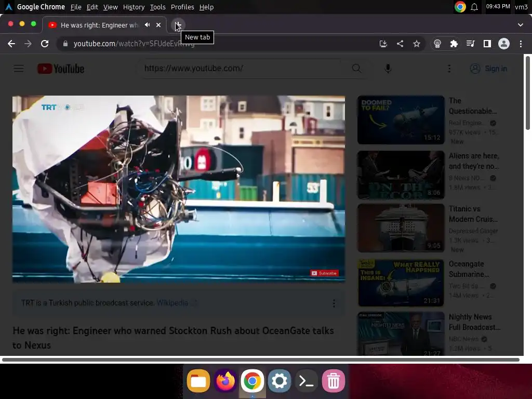Open the History menu

134,7
